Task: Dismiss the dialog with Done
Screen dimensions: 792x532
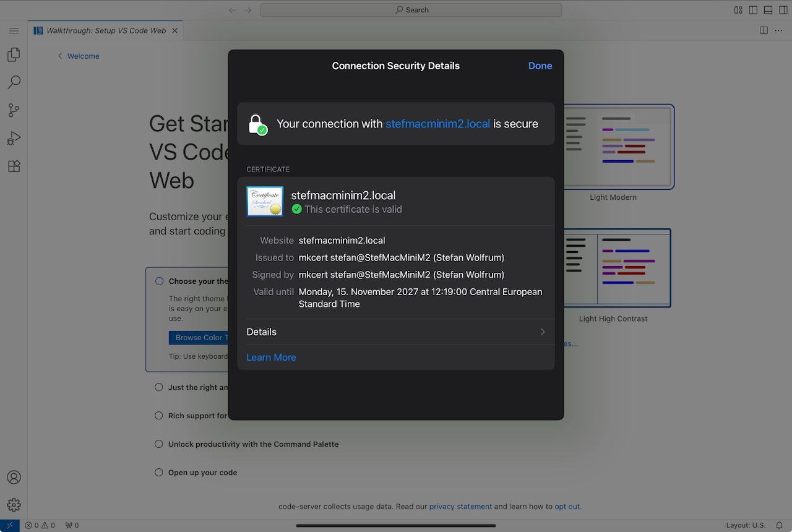Action: tap(540, 66)
